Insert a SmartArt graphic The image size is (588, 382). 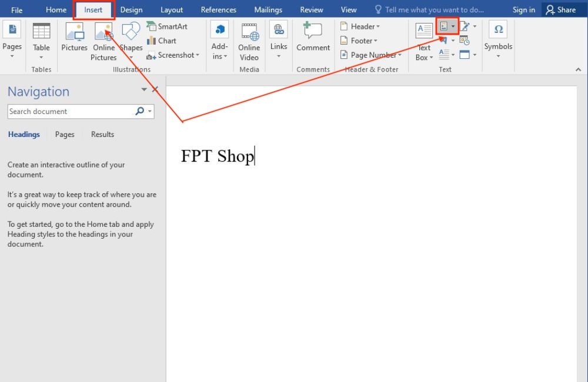click(x=167, y=26)
